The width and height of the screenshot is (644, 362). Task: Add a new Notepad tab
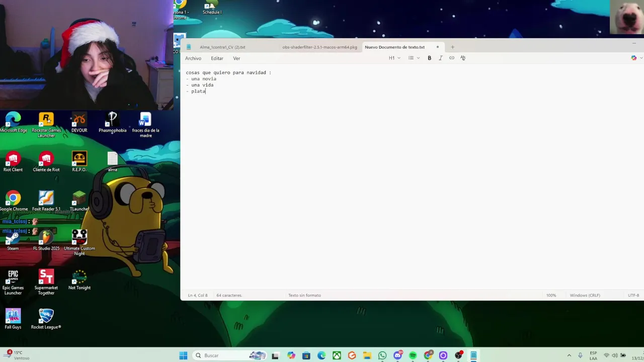click(x=452, y=47)
